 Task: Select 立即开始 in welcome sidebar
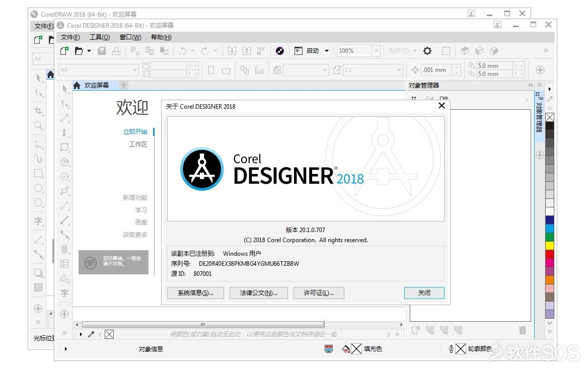[135, 132]
